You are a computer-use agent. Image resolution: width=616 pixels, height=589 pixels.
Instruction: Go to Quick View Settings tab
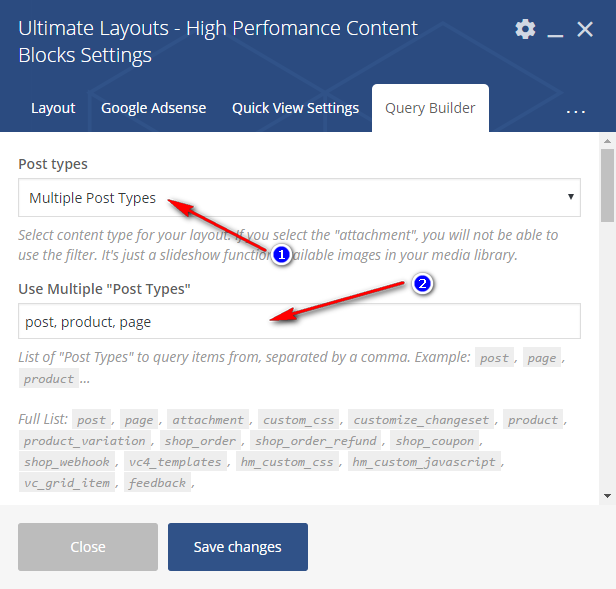point(295,108)
